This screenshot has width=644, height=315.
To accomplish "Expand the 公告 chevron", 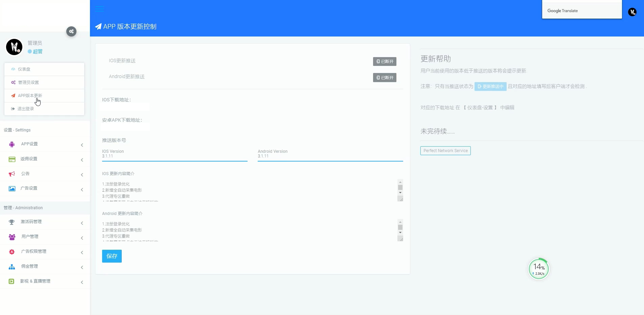I will click(82, 175).
